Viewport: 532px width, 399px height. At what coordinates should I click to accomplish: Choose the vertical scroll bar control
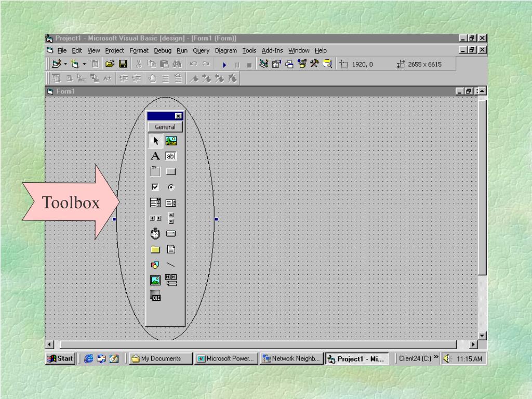pyautogui.click(x=171, y=218)
